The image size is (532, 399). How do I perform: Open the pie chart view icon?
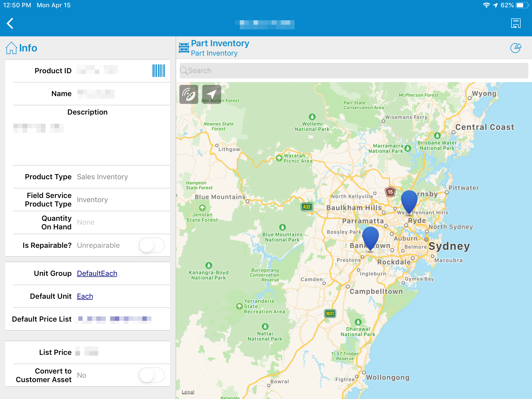coord(516,48)
